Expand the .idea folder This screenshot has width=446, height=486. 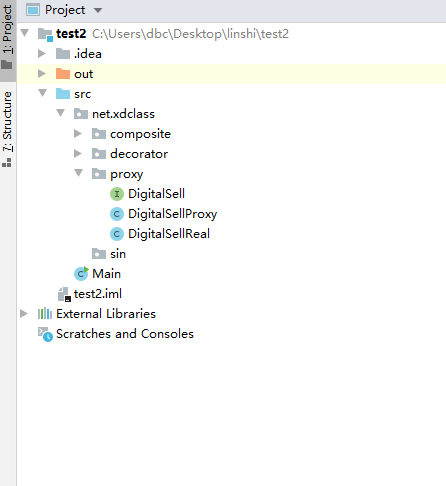tap(42, 53)
